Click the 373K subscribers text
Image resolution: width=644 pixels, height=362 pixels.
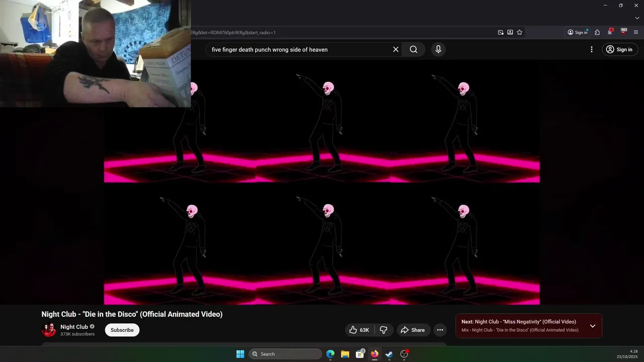(x=77, y=334)
